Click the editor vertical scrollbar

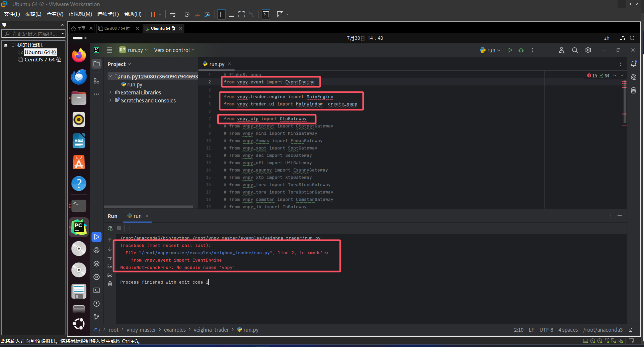624,101
